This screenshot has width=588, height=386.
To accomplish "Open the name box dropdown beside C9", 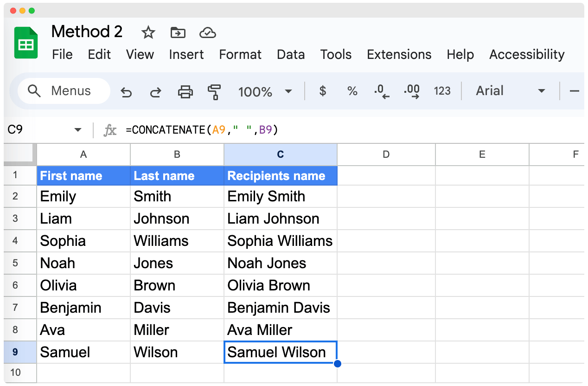I will 77,130.
